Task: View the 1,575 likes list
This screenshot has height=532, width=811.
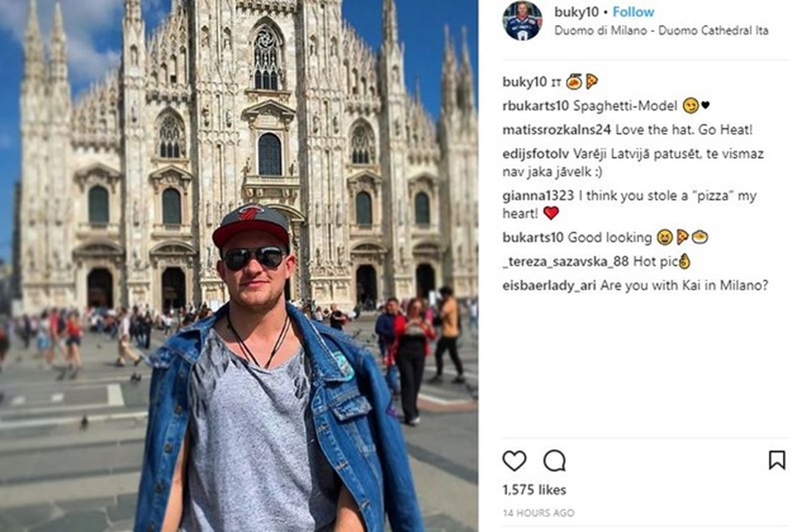Action: coord(534,490)
